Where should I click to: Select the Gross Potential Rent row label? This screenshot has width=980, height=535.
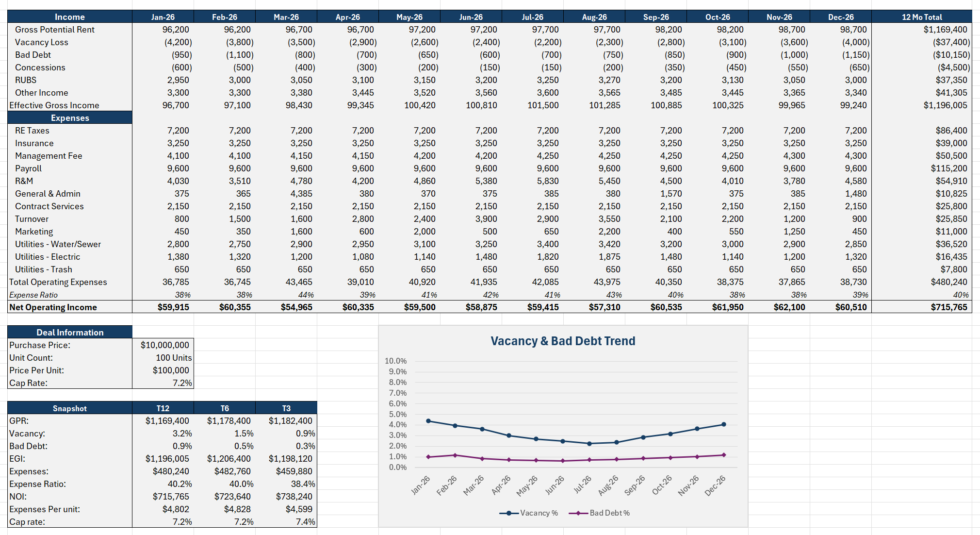point(55,30)
